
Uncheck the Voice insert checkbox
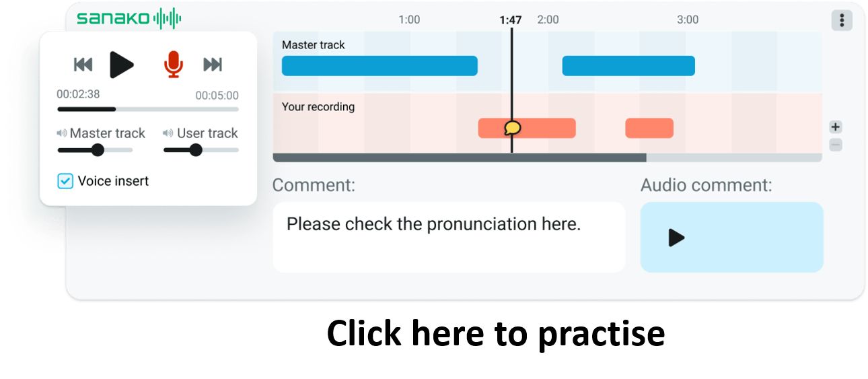(65, 181)
